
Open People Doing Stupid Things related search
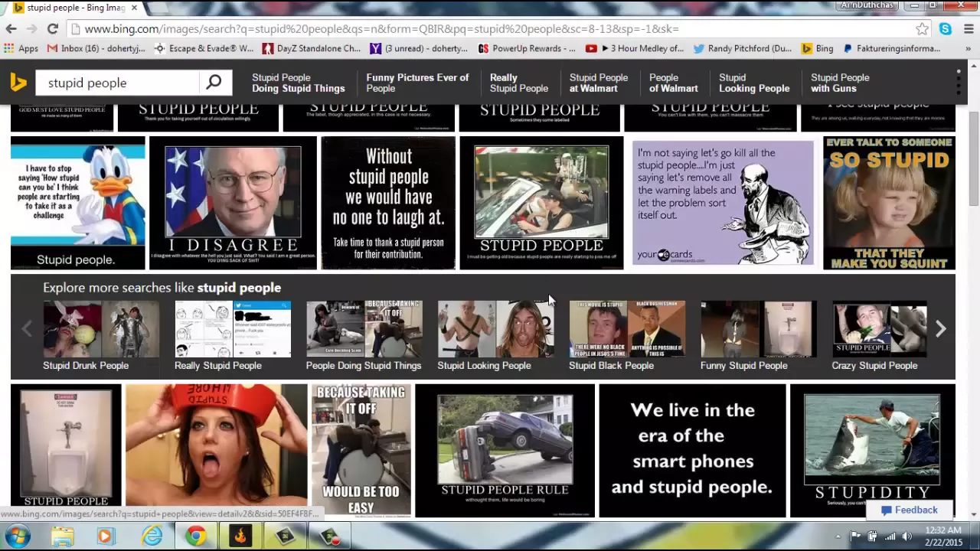[364, 336]
